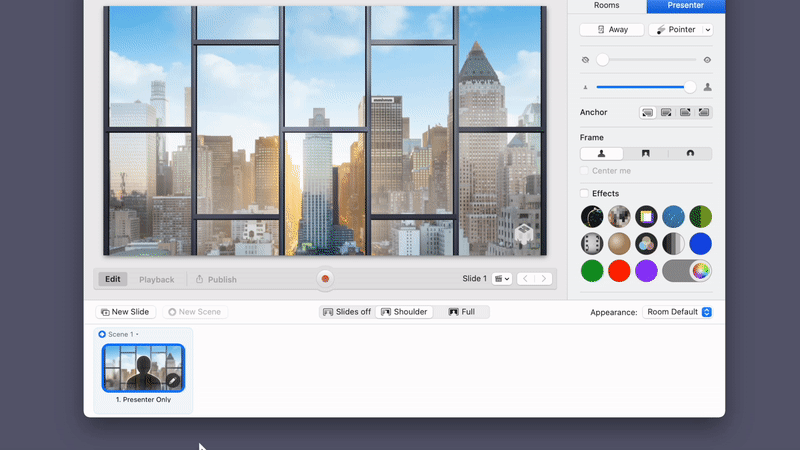Switch slide layout to Full
This screenshot has height=450, width=800.
point(462,312)
